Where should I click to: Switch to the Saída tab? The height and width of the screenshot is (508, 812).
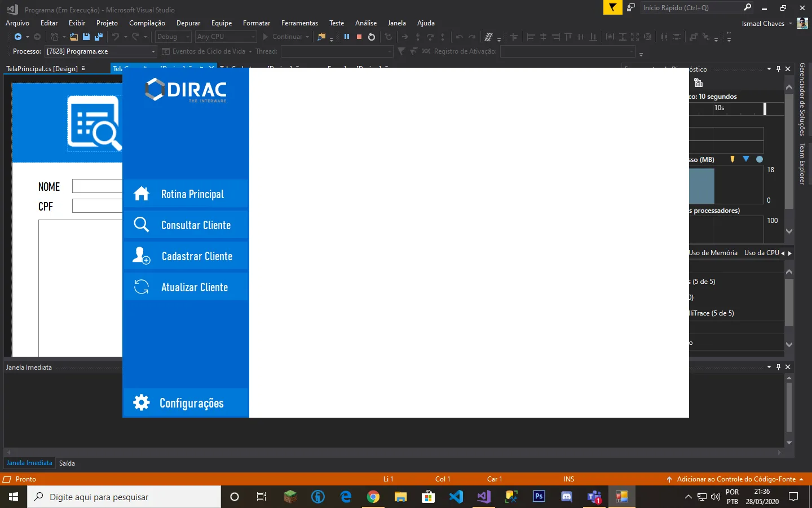click(67, 463)
